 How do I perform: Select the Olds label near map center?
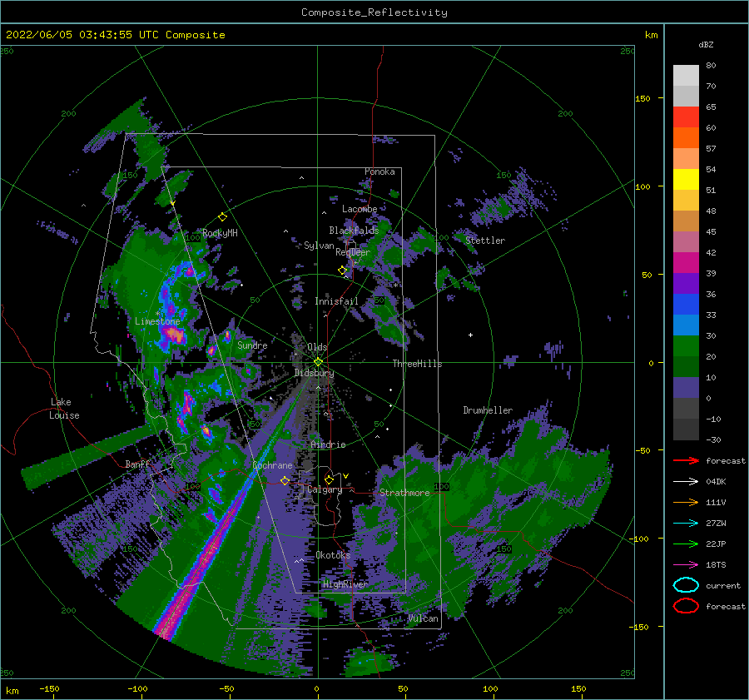click(317, 347)
